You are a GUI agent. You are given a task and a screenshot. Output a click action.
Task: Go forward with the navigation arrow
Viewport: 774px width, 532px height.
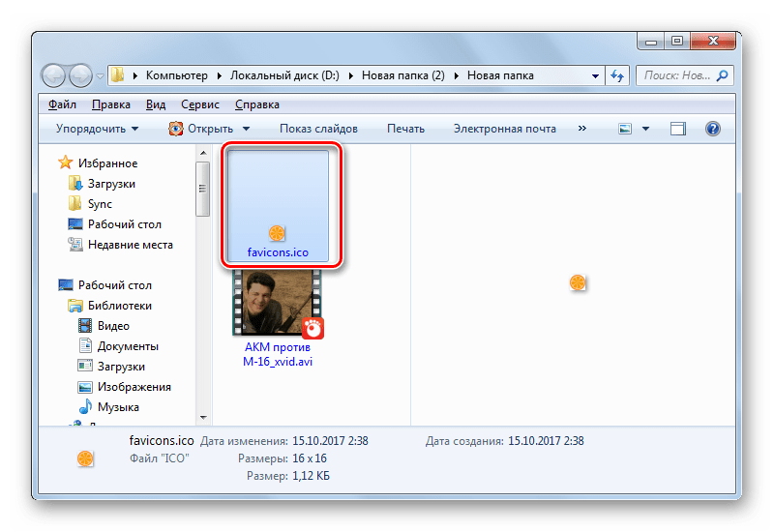80,75
